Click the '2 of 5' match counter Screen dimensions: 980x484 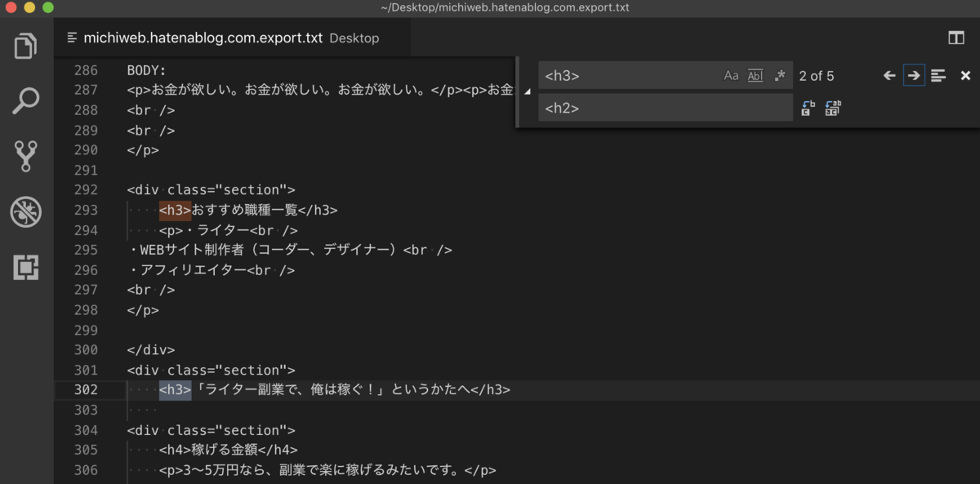coord(817,76)
